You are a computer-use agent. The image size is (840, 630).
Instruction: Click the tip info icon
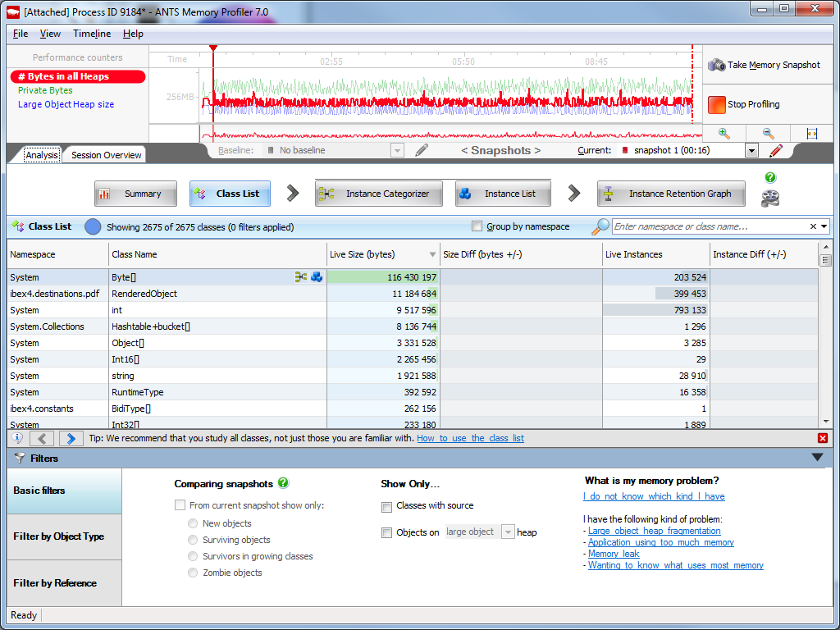click(x=18, y=438)
